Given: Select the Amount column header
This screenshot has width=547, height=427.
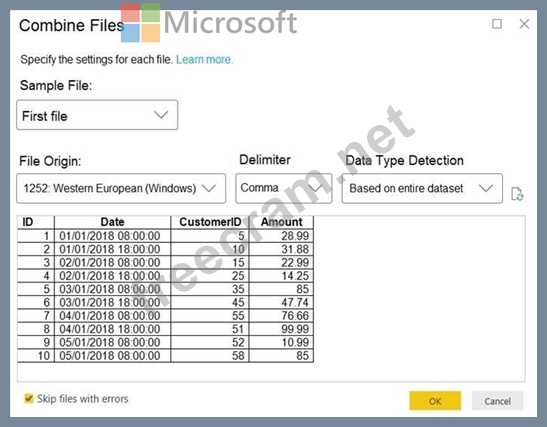Looking at the screenshot, I should coord(282,222).
